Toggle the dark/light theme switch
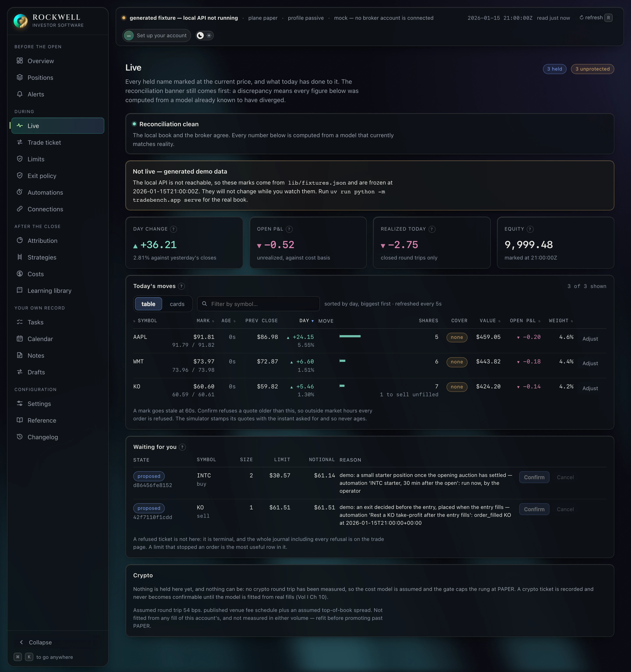The height and width of the screenshot is (672, 631). point(204,36)
